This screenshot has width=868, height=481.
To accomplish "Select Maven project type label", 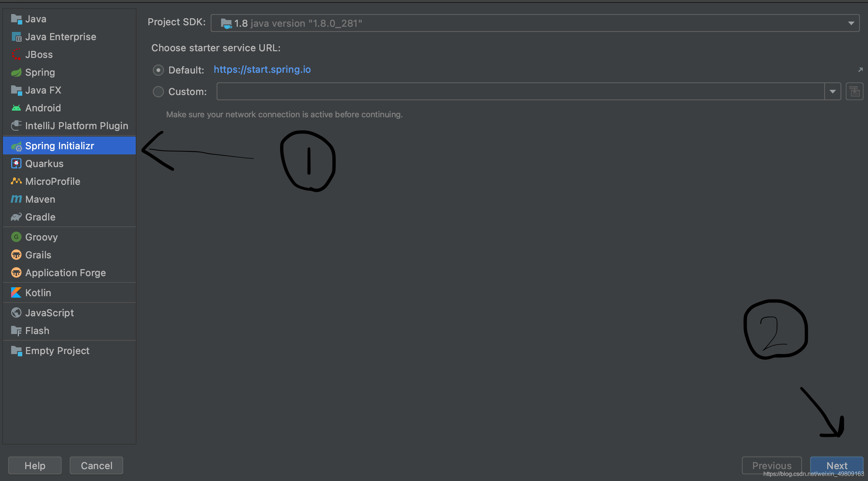I will (40, 199).
